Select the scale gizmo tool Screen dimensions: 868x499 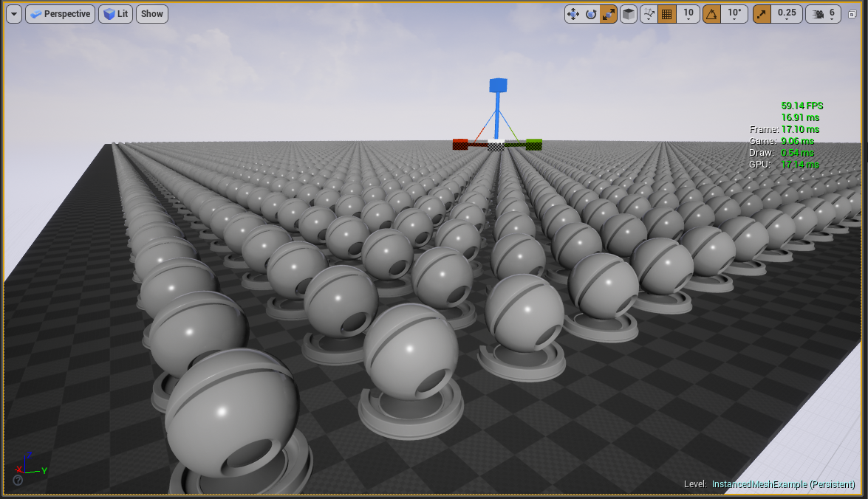coord(609,14)
